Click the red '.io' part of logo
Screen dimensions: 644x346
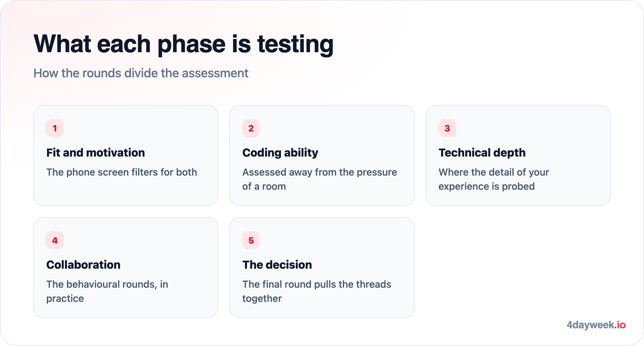(620, 325)
